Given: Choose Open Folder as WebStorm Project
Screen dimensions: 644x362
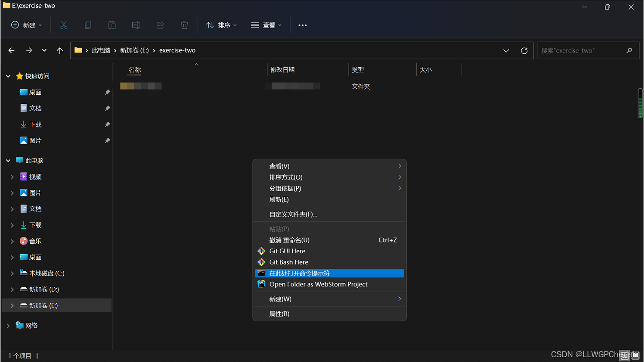Looking at the screenshot, I should click(x=318, y=284).
